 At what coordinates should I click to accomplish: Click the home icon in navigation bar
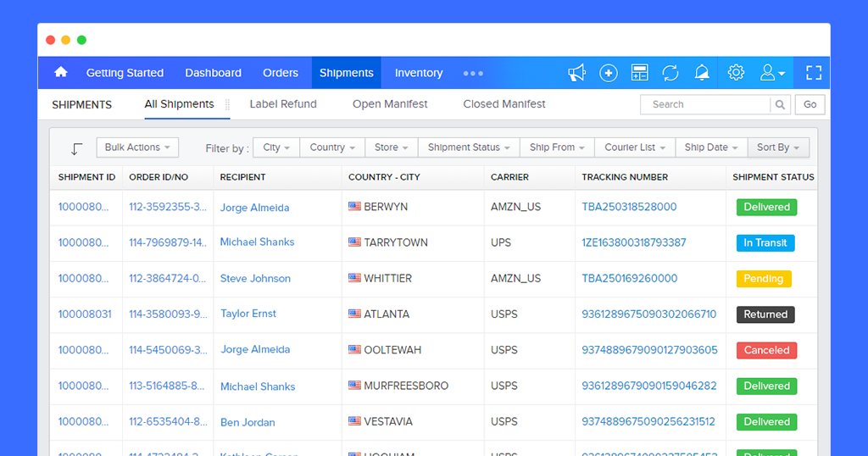[x=61, y=73]
